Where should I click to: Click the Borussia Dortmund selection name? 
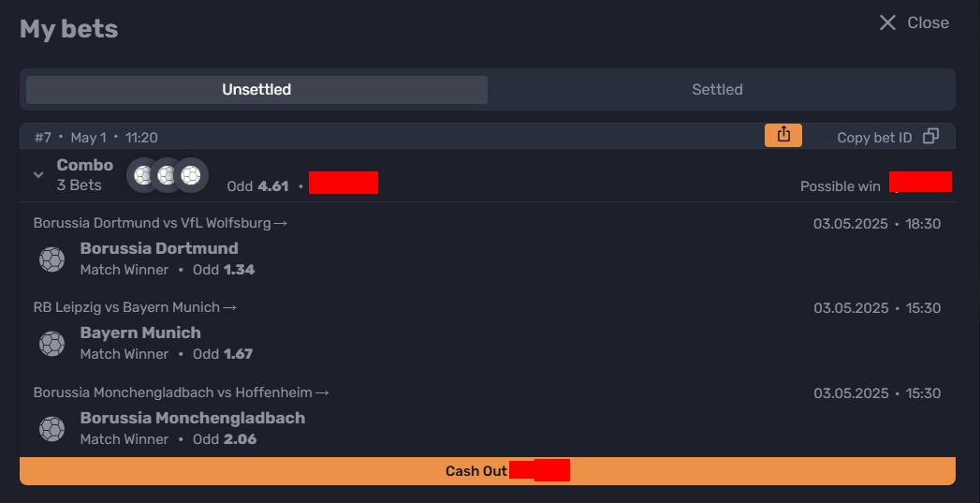point(159,248)
